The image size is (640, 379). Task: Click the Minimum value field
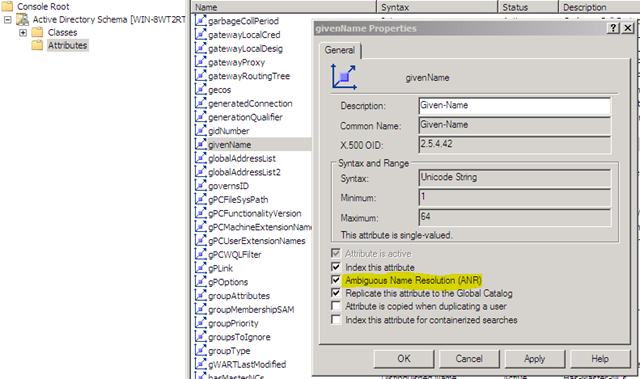[515, 197]
